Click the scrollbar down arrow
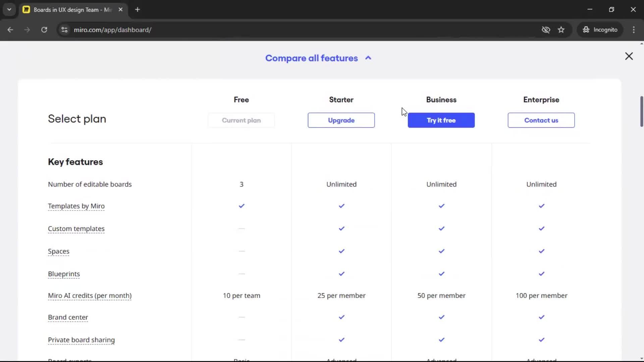 [x=641, y=359]
